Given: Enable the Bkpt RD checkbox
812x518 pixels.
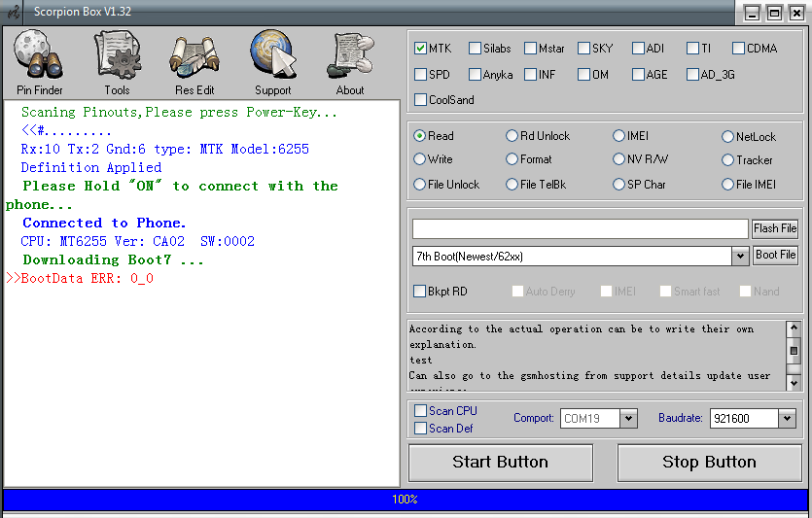Looking at the screenshot, I should pyautogui.click(x=419, y=292).
